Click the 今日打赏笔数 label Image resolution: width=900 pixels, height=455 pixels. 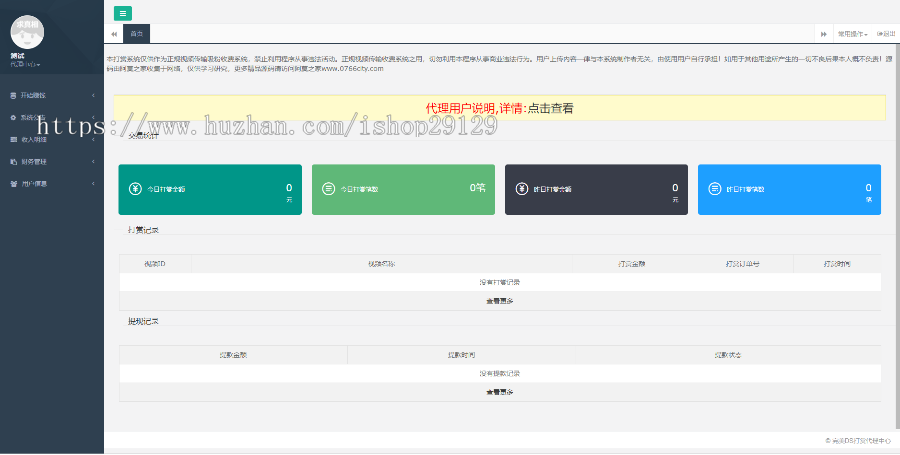359,189
